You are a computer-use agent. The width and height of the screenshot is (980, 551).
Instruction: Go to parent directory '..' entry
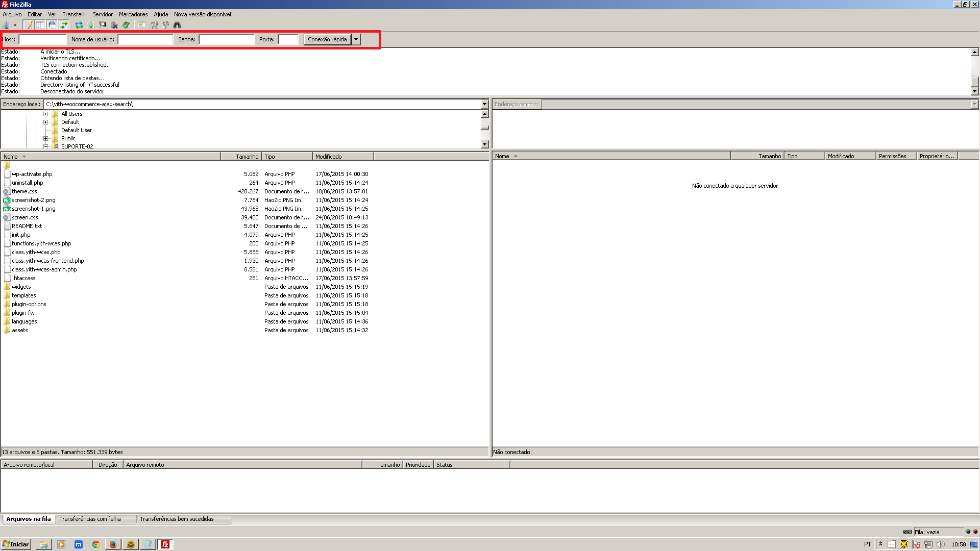pyautogui.click(x=9, y=165)
